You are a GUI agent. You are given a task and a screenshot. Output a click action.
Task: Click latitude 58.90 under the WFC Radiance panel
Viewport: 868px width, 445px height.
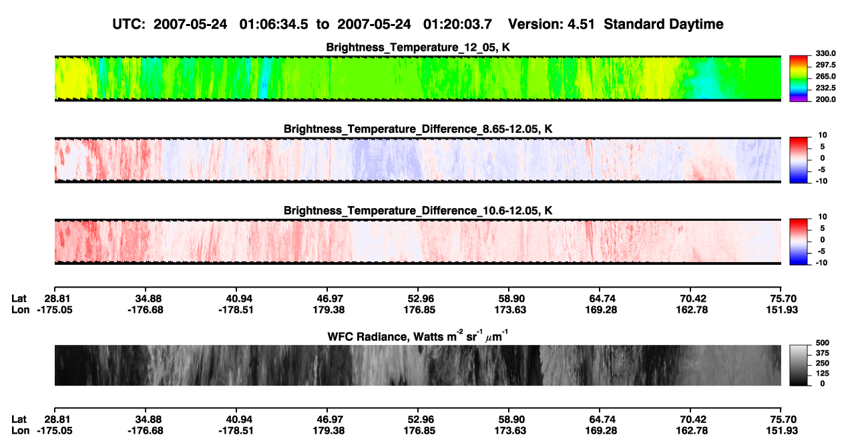509,419
